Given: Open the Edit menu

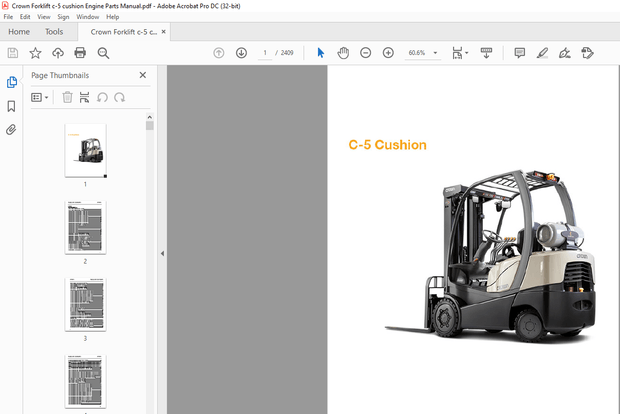Looking at the screenshot, I should point(25,17).
